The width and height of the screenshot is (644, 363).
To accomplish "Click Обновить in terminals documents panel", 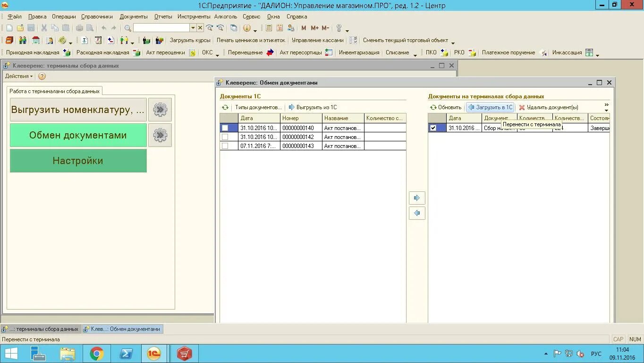I will pyautogui.click(x=446, y=107).
